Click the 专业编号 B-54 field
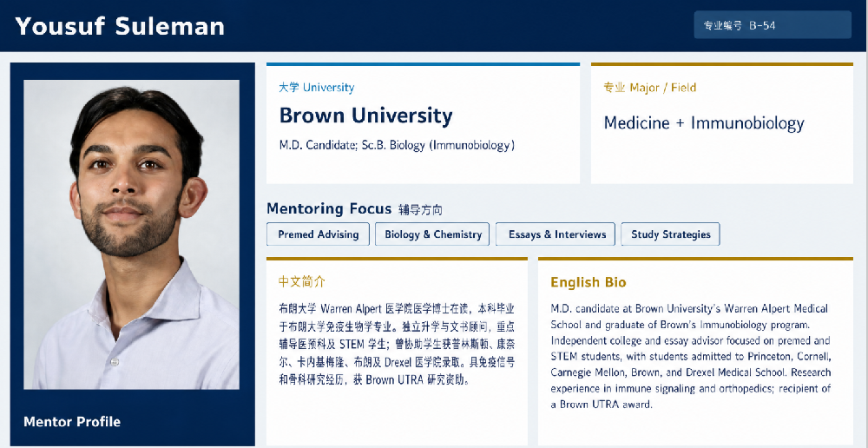 [773, 25]
